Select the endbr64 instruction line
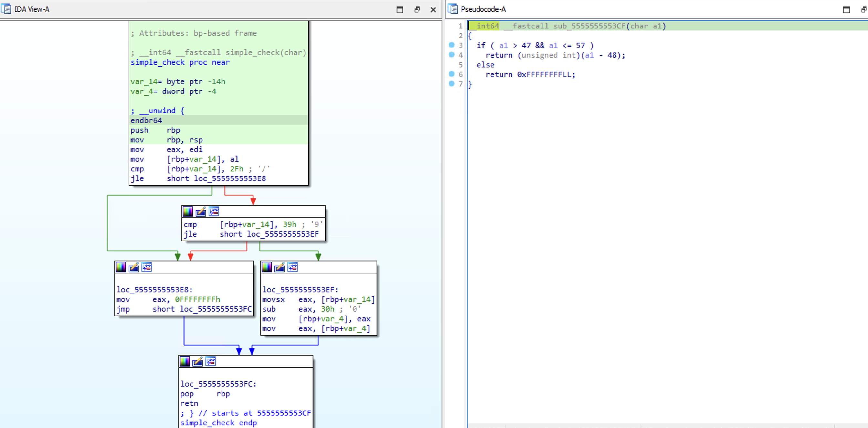The height and width of the screenshot is (428, 868). 218,120
